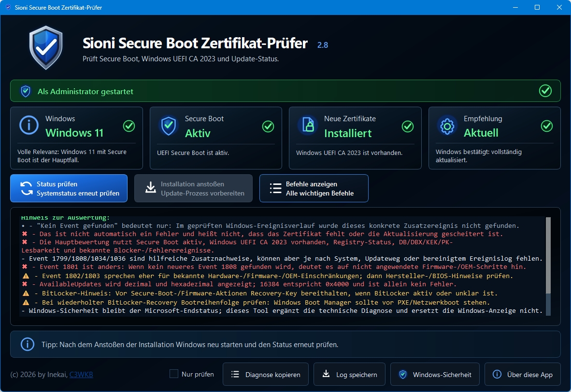Image resolution: width=571 pixels, height=392 pixels.
Task: Click Tipp text about restarting Windows
Action: (x=190, y=344)
